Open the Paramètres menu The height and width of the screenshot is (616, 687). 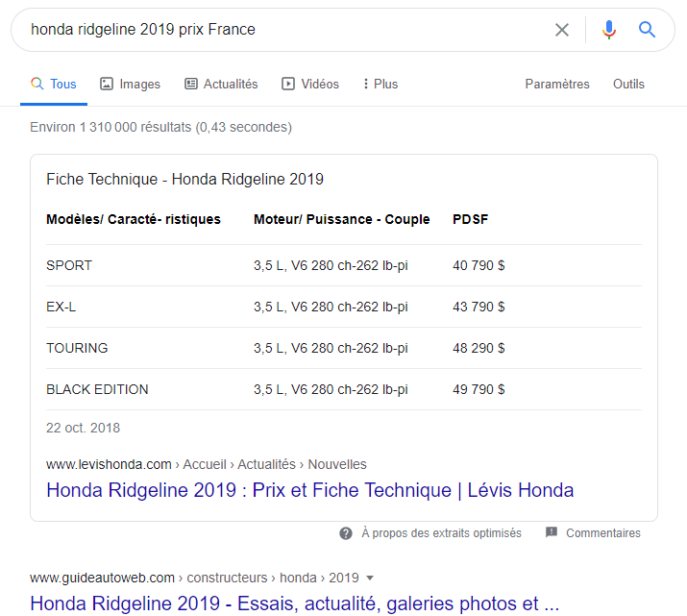pos(557,84)
